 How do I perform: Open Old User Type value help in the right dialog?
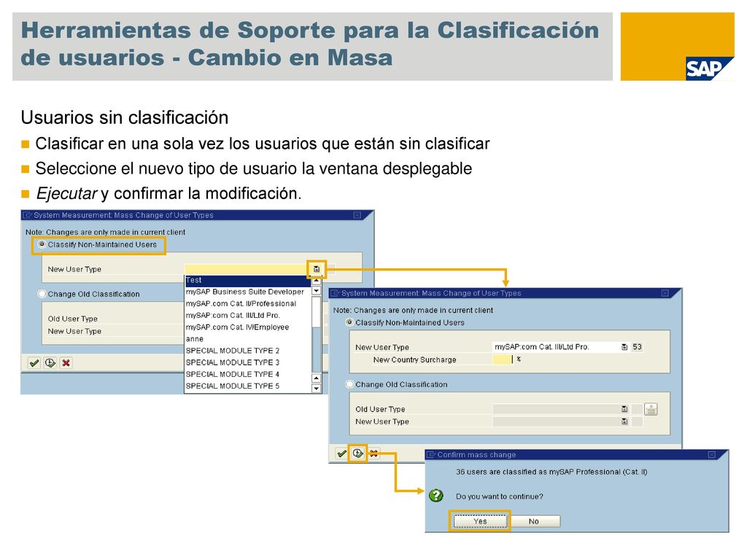pos(624,409)
